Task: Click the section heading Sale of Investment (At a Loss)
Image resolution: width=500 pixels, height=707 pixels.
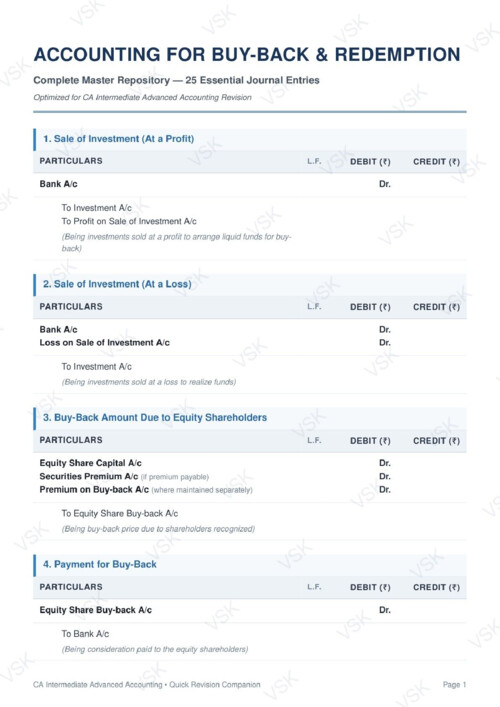Action: [x=117, y=284]
